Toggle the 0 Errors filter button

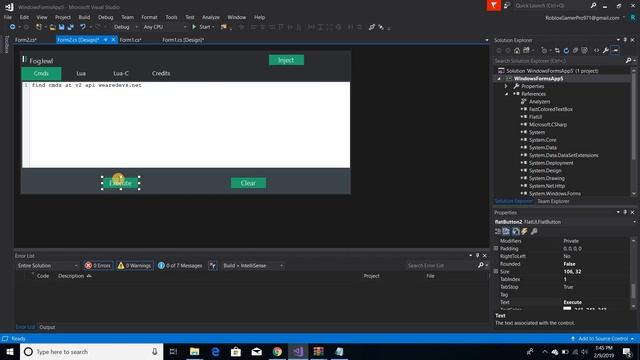98,266
